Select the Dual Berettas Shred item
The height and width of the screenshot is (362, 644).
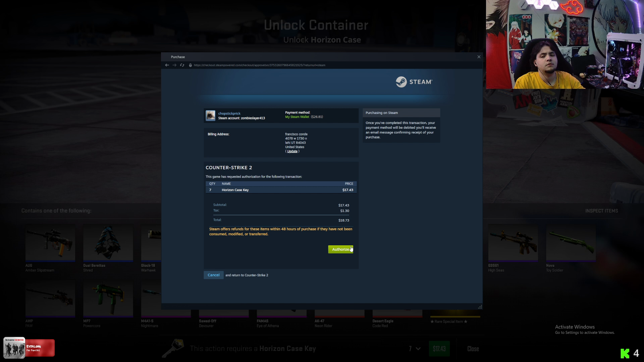click(108, 249)
